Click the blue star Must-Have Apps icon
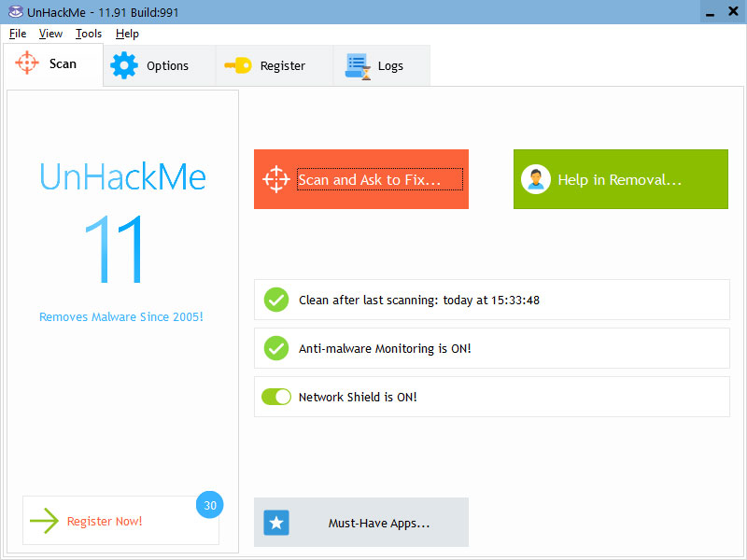Viewport: 747px width, 560px height. click(276, 523)
